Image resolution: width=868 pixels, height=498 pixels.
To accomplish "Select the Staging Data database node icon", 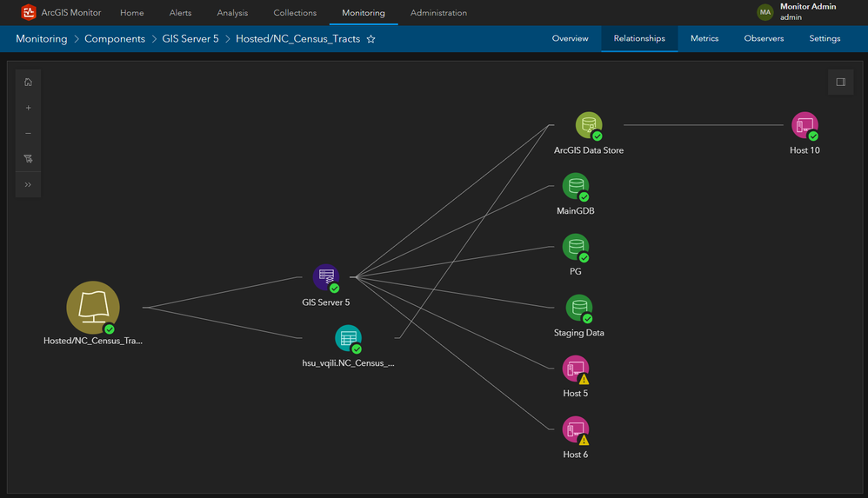I will [x=579, y=308].
